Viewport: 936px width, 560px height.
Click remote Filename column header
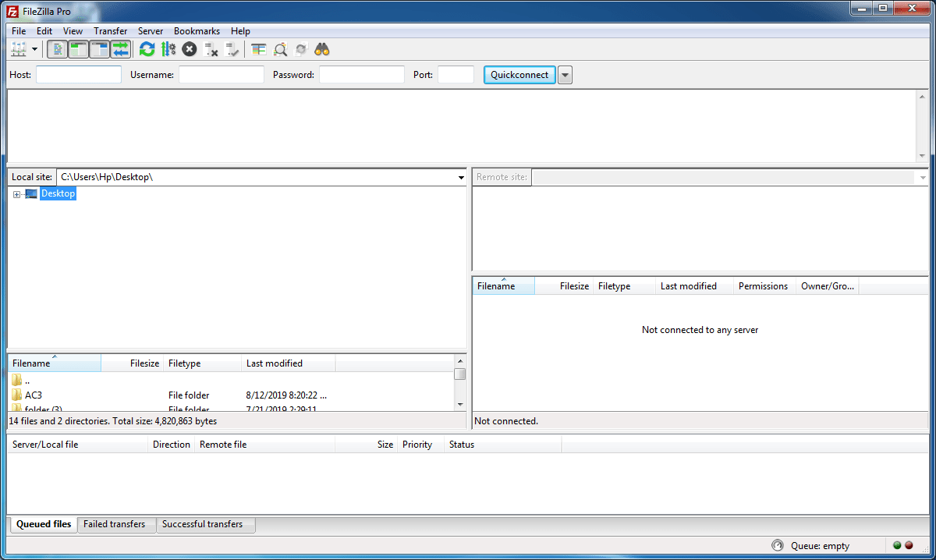[x=504, y=286]
